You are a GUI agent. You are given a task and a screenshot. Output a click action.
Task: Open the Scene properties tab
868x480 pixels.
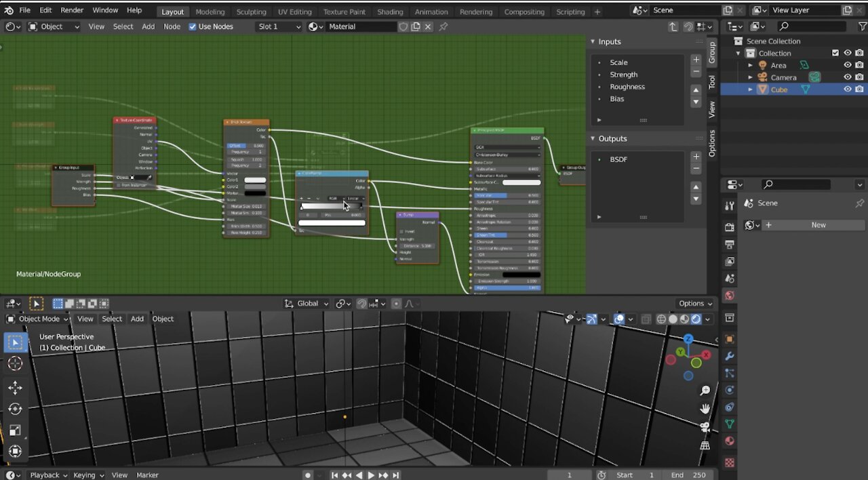[x=730, y=278]
